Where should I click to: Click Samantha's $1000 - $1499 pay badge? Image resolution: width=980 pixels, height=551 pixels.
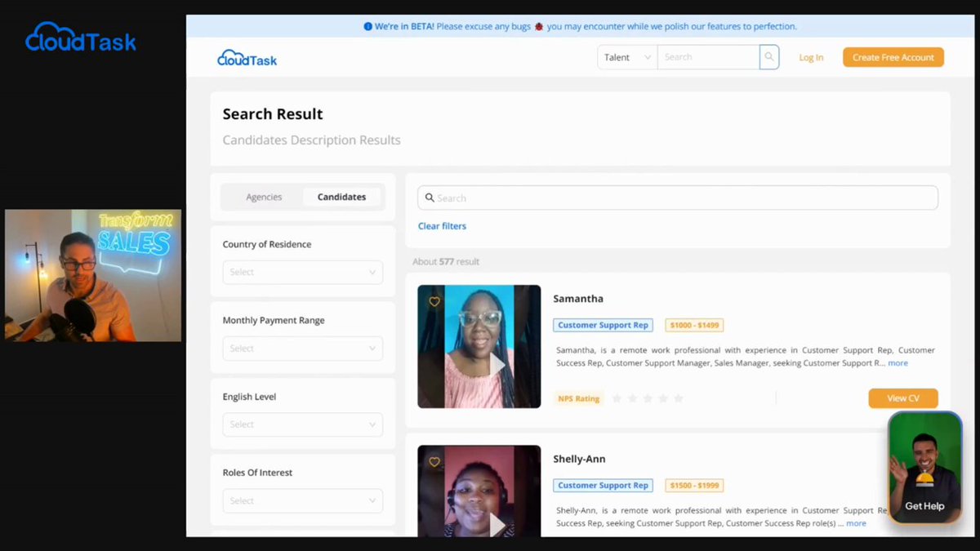tap(694, 325)
